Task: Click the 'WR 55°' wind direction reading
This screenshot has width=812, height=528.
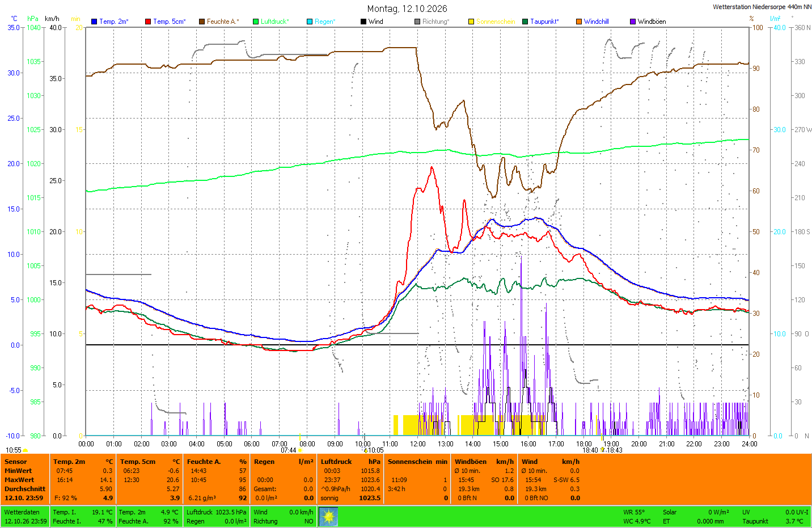Action: (634, 512)
